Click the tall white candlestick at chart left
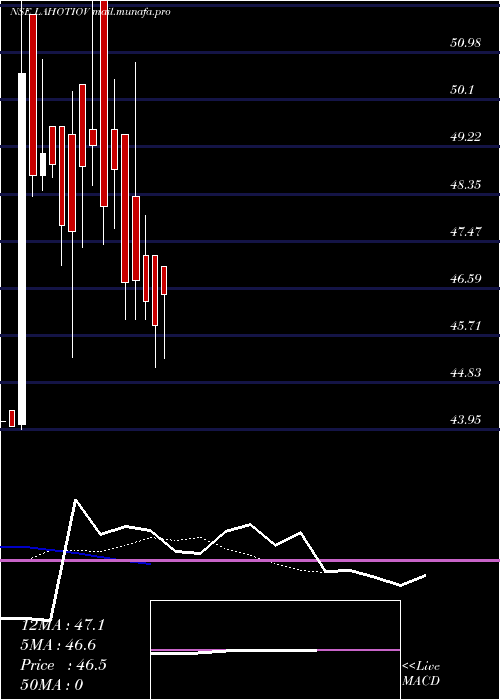Screen dimensions: 500x700 click(x=22, y=249)
